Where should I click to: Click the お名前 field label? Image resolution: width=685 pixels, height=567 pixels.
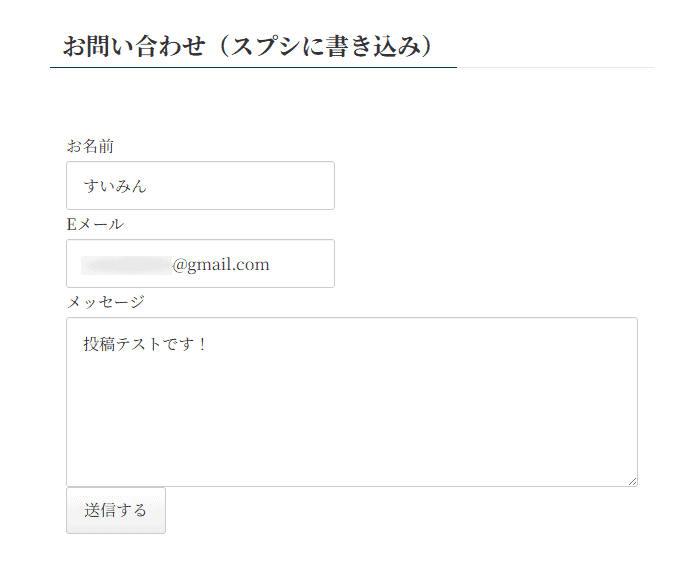[x=90, y=146]
